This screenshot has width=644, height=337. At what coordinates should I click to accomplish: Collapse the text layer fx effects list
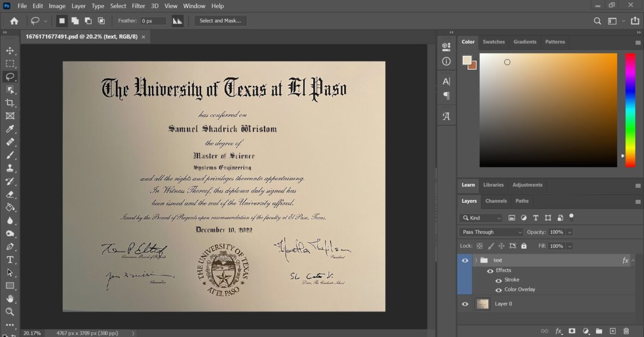tap(633, 260)
